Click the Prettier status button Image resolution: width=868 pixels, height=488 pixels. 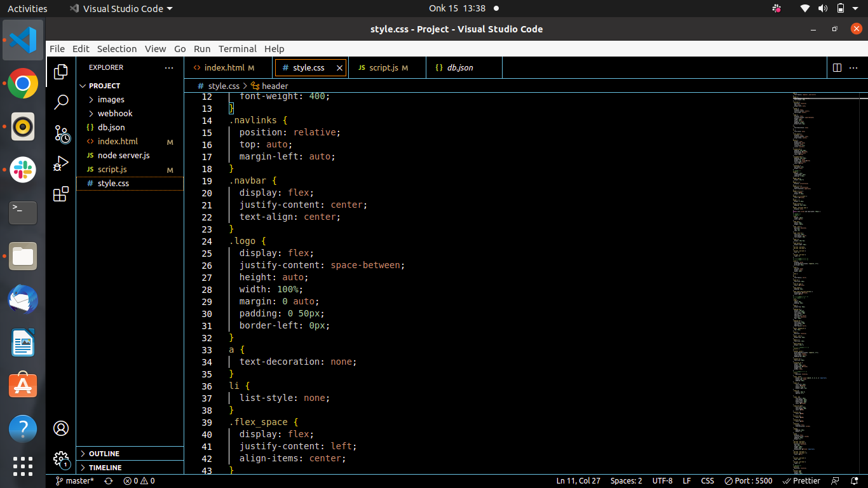(x=801, y=481)
